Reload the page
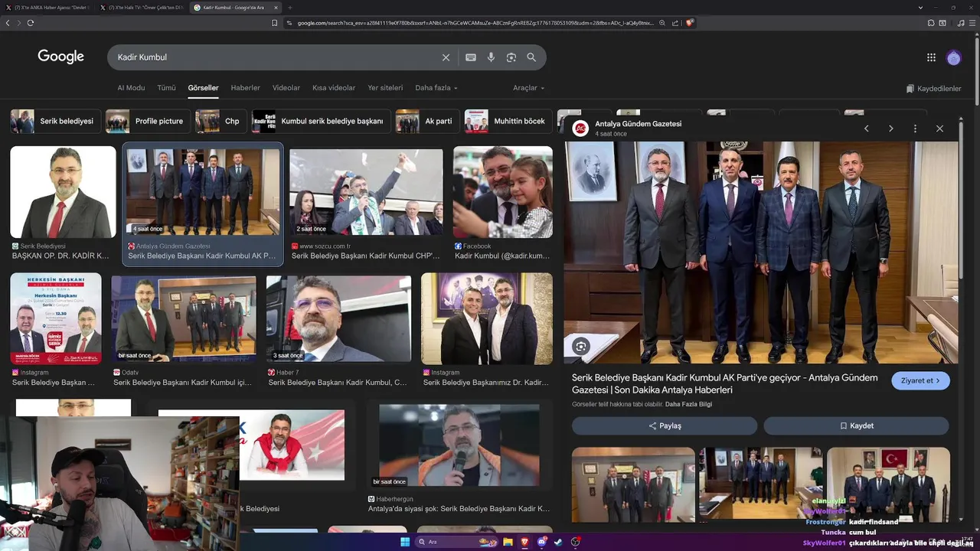 (31, 23)
